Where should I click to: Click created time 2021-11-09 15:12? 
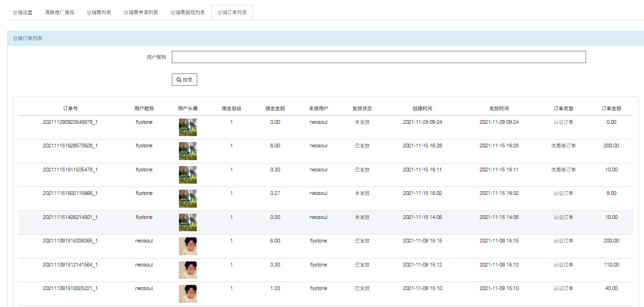(422, 265)
